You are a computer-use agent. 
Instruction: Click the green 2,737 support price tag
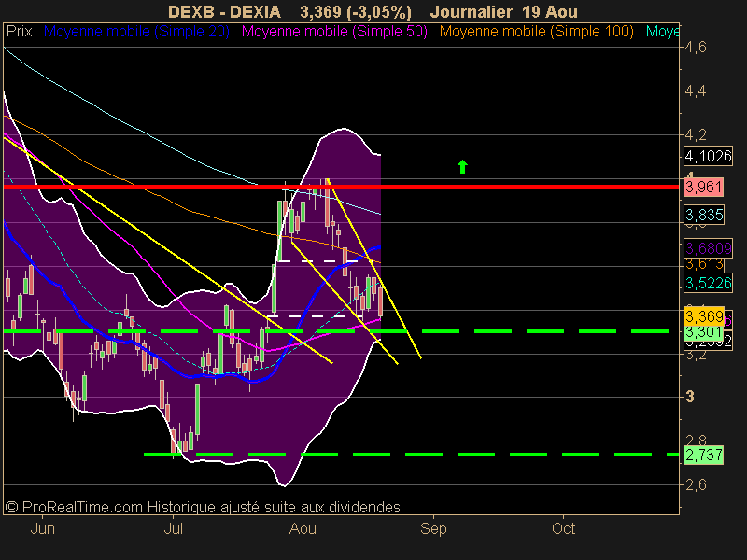[x=704, y=455]
